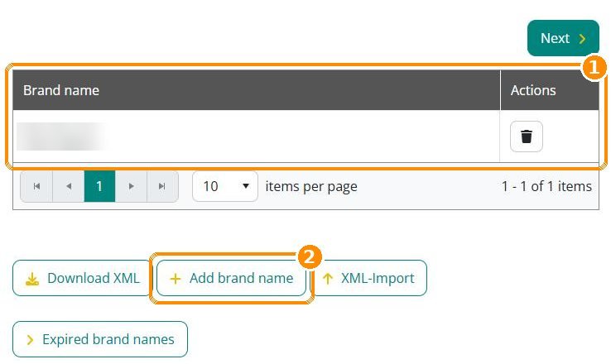
Task: Click the Actions column header
Action: pyautogui.click(x=533, y=90)
